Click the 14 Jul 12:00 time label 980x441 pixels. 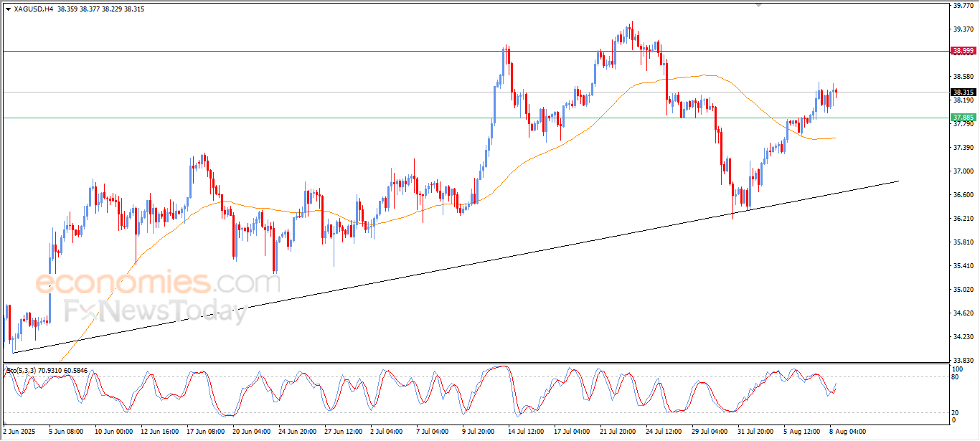(x=527, y=432)
